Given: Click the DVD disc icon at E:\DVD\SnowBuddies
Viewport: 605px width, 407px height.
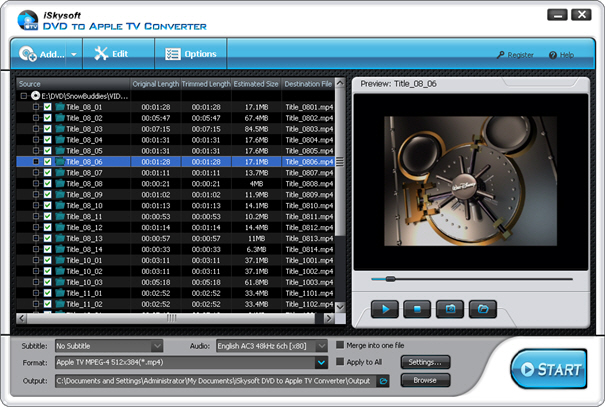Looking at the screenshot, I should [x=35, y=95].
